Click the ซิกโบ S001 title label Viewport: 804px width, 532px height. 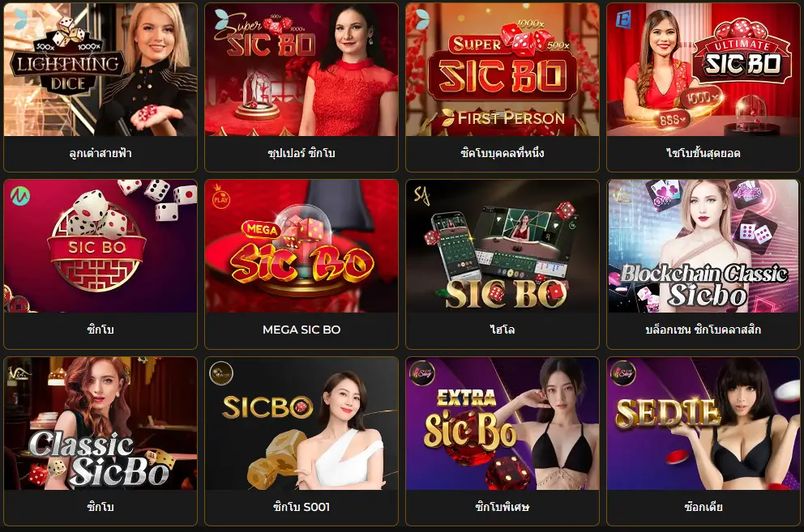(301, 507)
